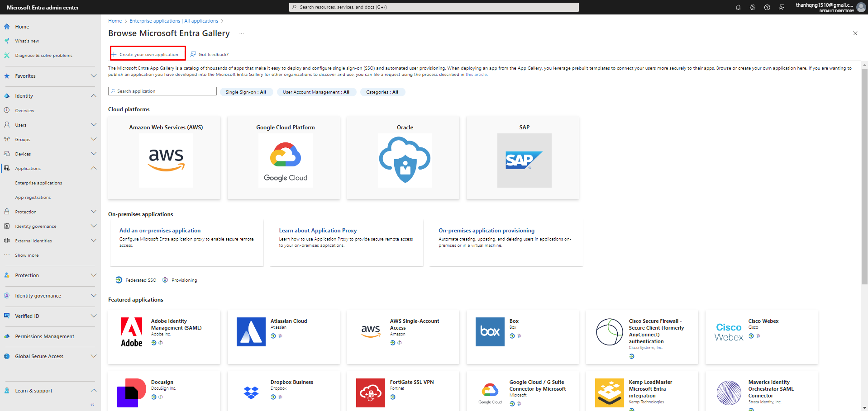
Task: Click the What's new megaphone icon
Action: [x=7, y=41]
